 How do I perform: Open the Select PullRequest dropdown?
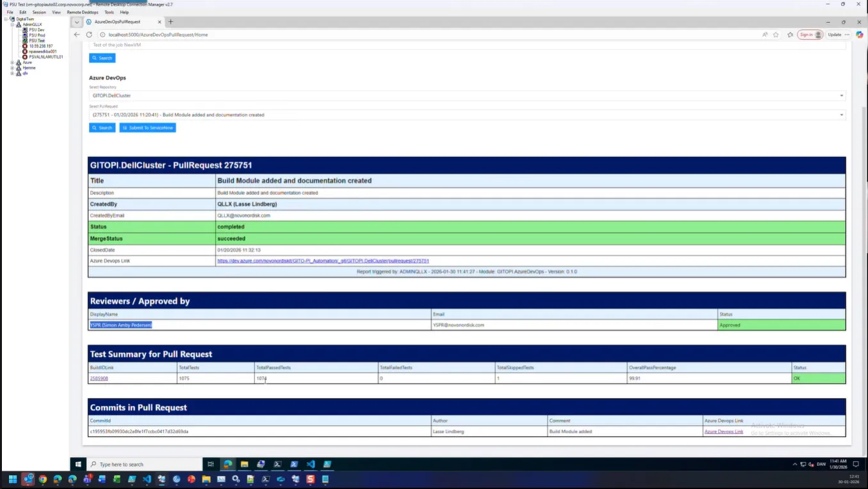[x=466, y=115]
